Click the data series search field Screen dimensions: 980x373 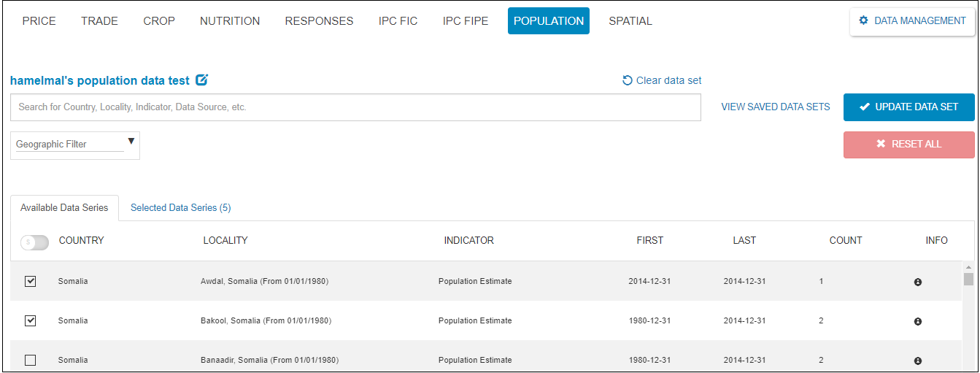pos(355,107)
